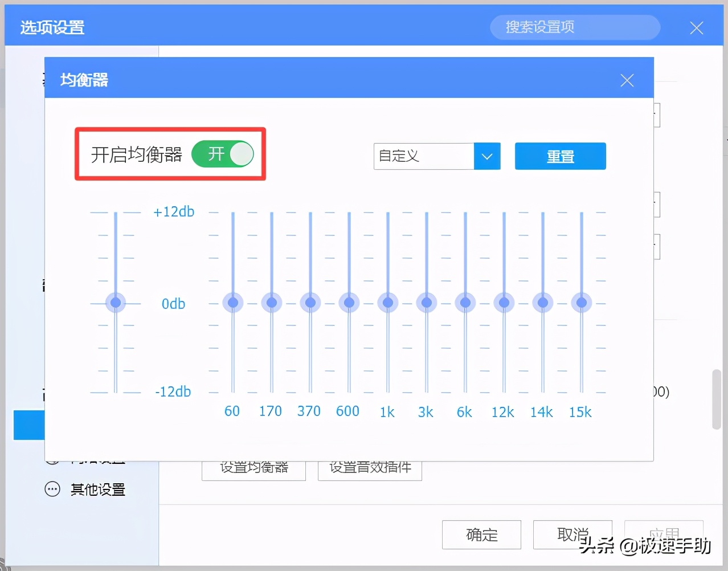
Task: Click the 重置 reset button
Action: coord(560,156)
